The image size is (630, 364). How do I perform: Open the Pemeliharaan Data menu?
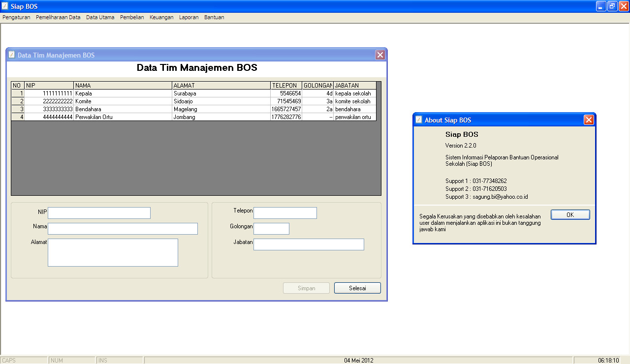point(58,17)
